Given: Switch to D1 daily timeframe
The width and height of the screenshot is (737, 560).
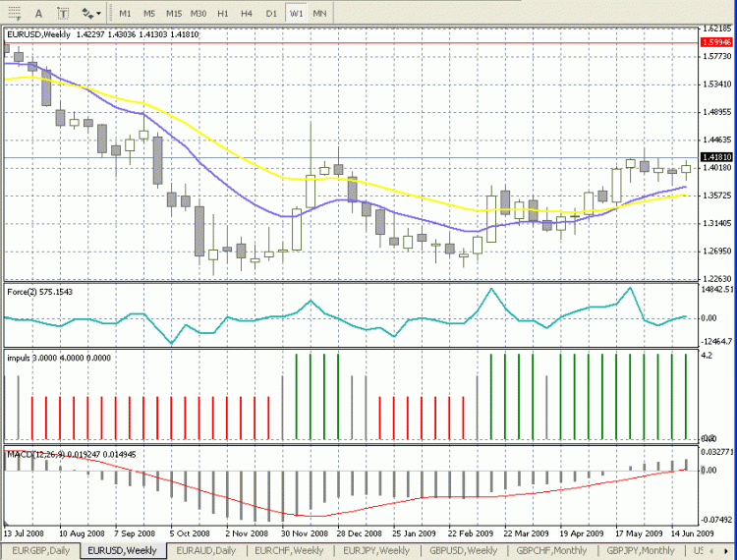Looking at the screenshot, I should point(271,14).
